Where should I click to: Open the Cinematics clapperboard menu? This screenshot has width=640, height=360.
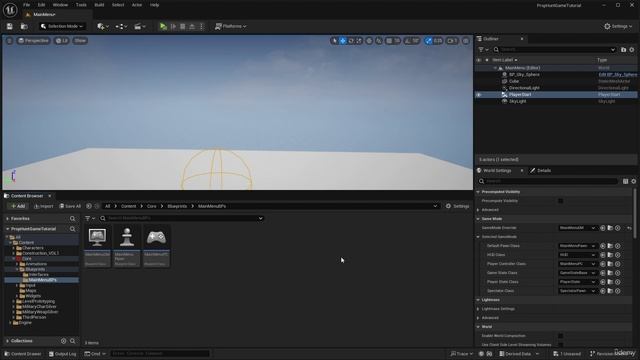140,27
